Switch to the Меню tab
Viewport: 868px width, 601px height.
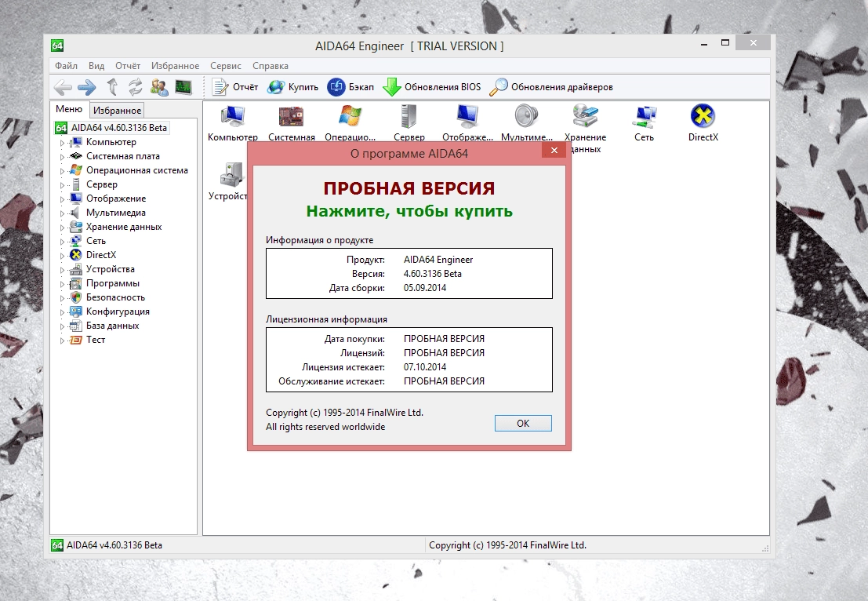pyautogui.click(x=69, y=109)
